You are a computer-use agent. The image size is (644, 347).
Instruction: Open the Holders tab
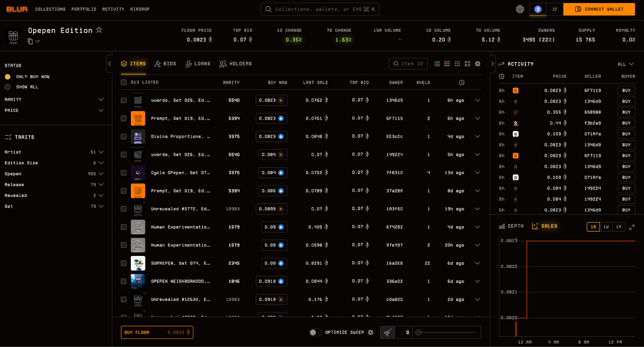coord(235,64)
